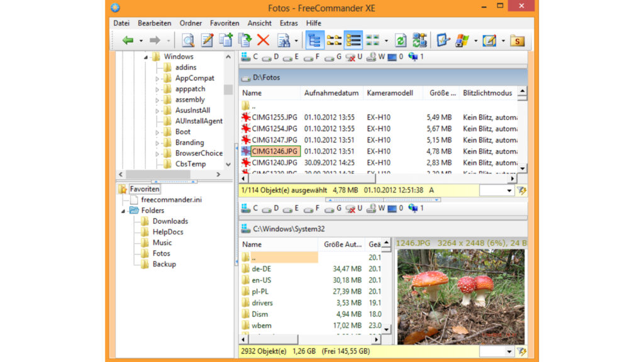Select file CIMG1240.JPG
644x362 pixels.
click(274, 163)
